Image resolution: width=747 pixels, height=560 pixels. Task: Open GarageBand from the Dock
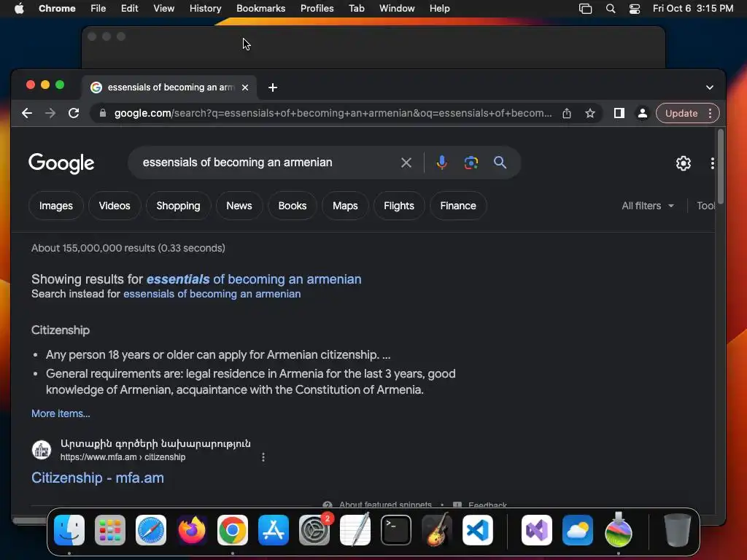(437, 530)
